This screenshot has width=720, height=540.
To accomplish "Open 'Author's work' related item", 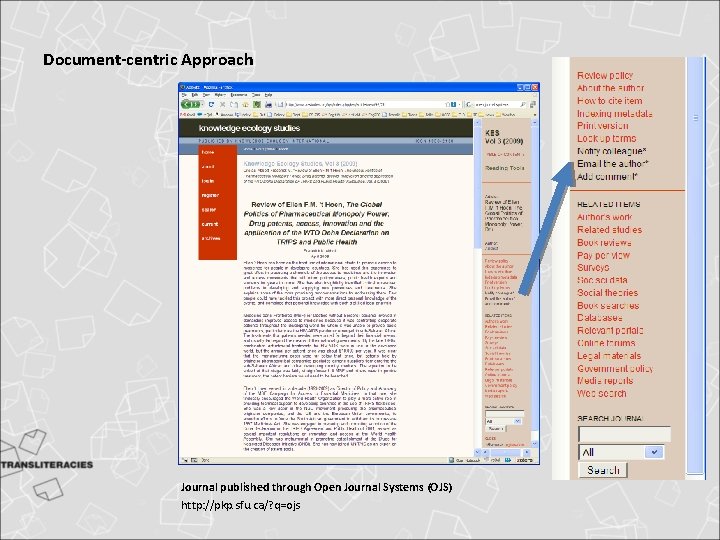I will 604,217.
